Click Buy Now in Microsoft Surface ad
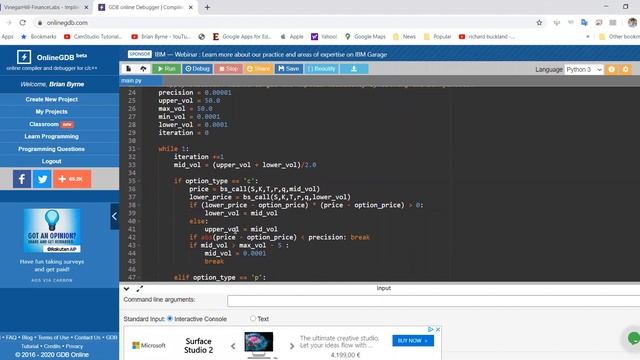640x360 pixels. tap(413, 340)
